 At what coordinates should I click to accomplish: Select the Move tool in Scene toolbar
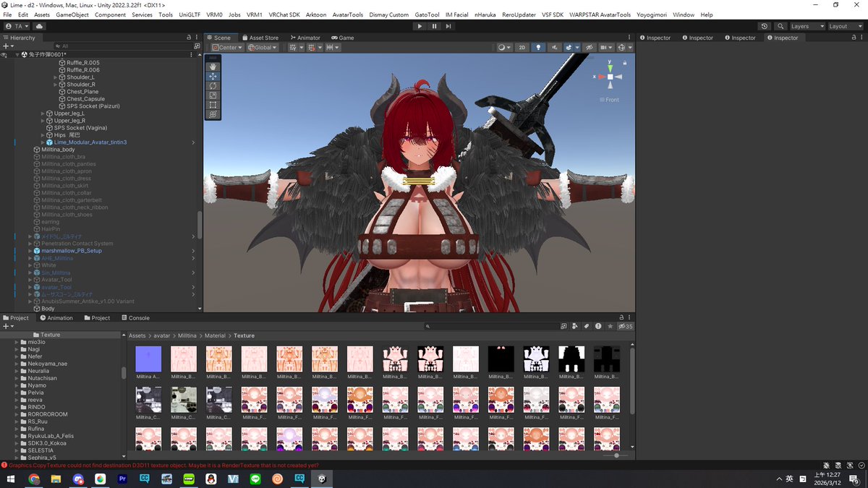coord(213,76)
